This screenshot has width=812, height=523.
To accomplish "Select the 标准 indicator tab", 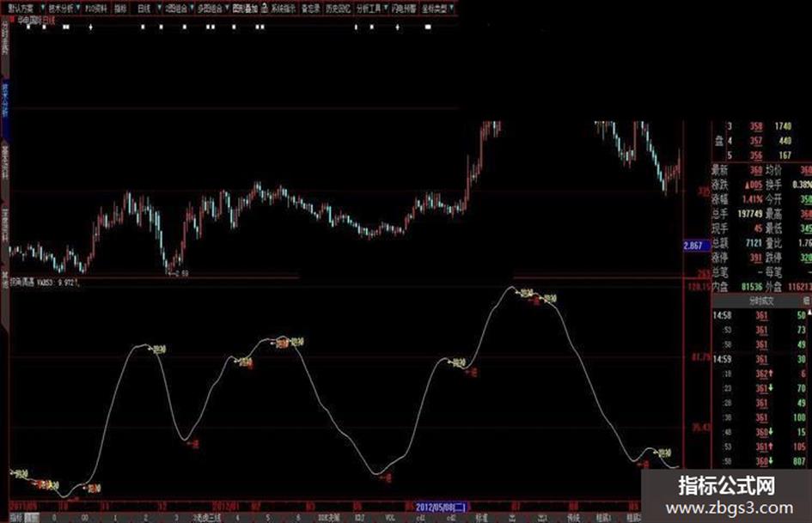I will click(481, 517).
